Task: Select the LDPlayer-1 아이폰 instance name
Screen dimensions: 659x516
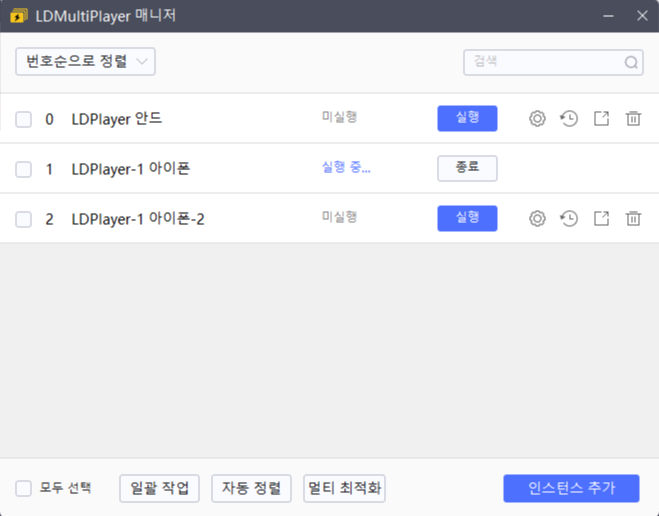Action: 131,169
